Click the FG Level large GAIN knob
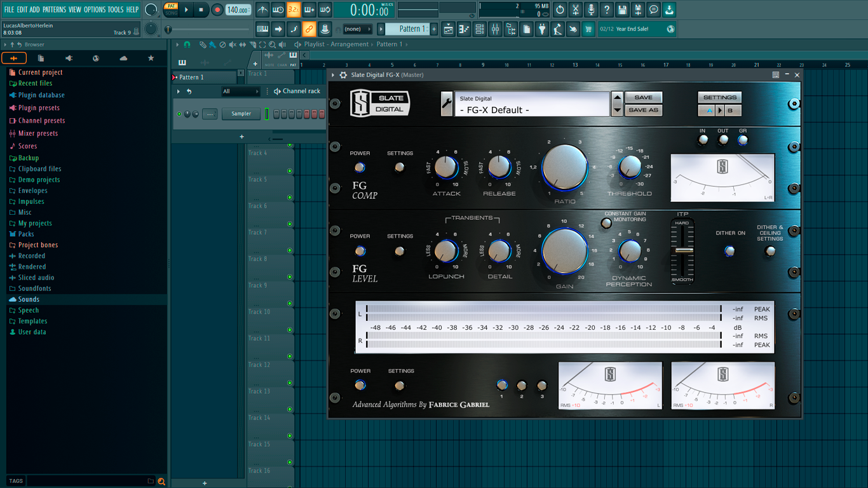The height and width of the screenshot is (488, 868). 565,251
